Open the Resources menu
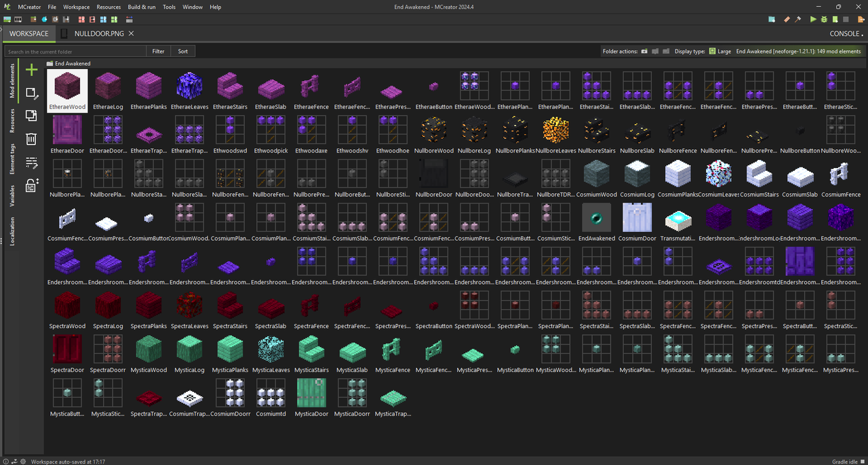 click(x=108, y=7)
